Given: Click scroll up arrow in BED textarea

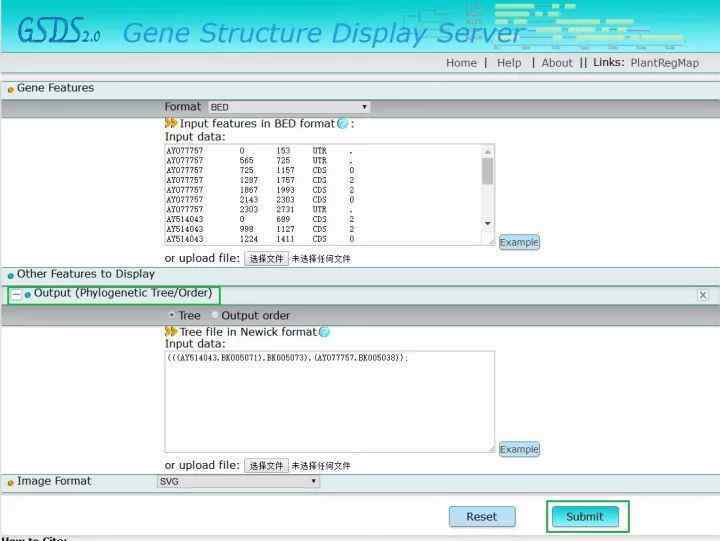Looking at the screenshot, I should tap(488, 151).
